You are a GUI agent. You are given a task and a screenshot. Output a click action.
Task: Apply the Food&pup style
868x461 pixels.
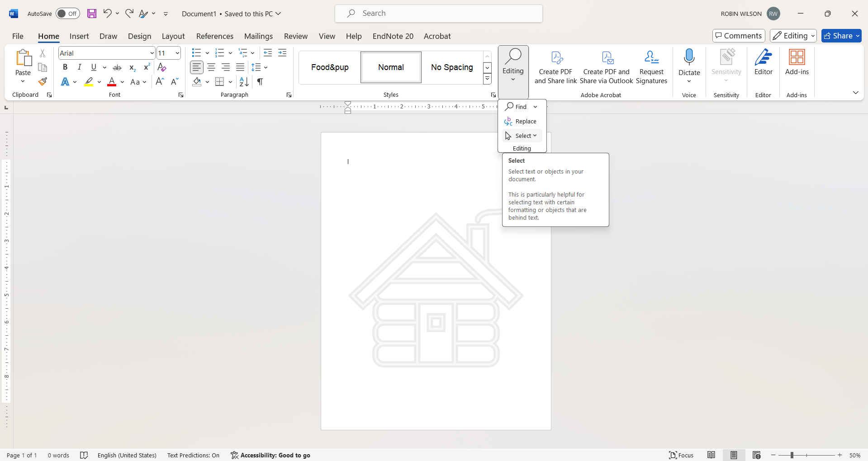point(330,67)
